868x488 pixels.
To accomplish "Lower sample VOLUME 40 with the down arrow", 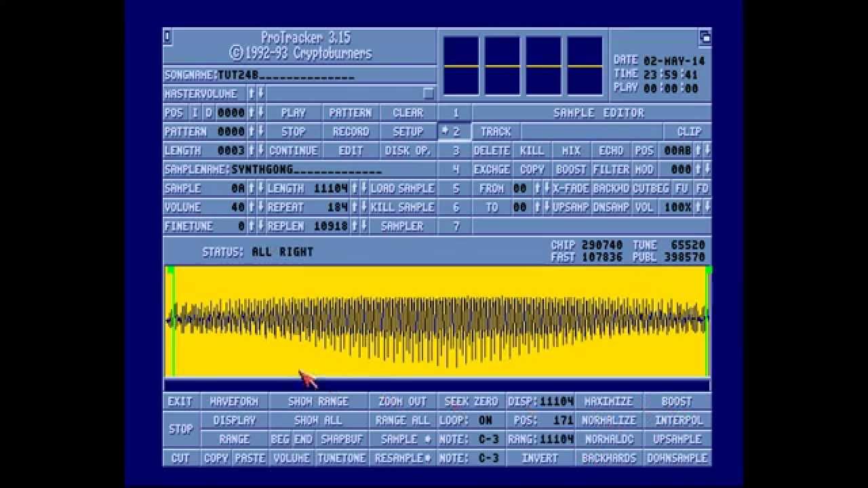I will tap(261, 207).
